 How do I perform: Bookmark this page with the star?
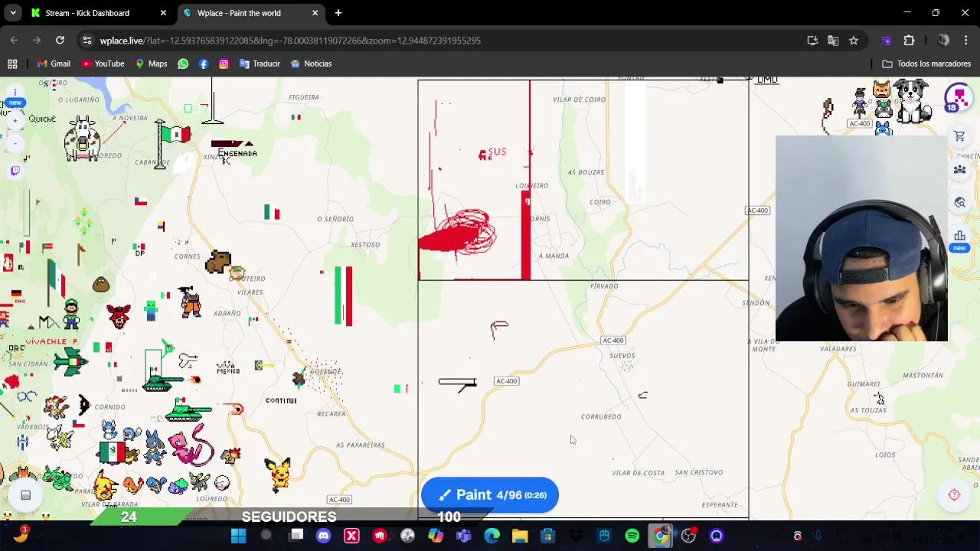(854, 41)
